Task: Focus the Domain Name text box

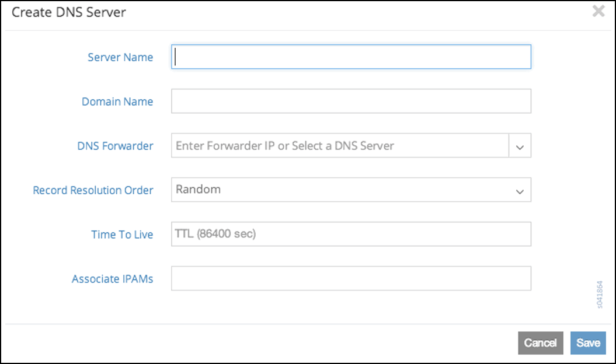Action: pos(351,101)
